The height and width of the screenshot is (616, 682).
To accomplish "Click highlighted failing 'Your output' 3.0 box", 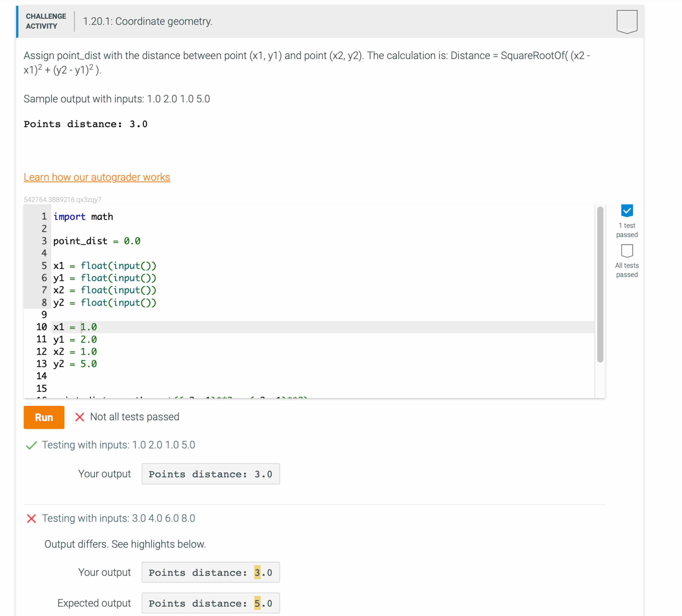I will pyautogui.click(x=210, y=572).
